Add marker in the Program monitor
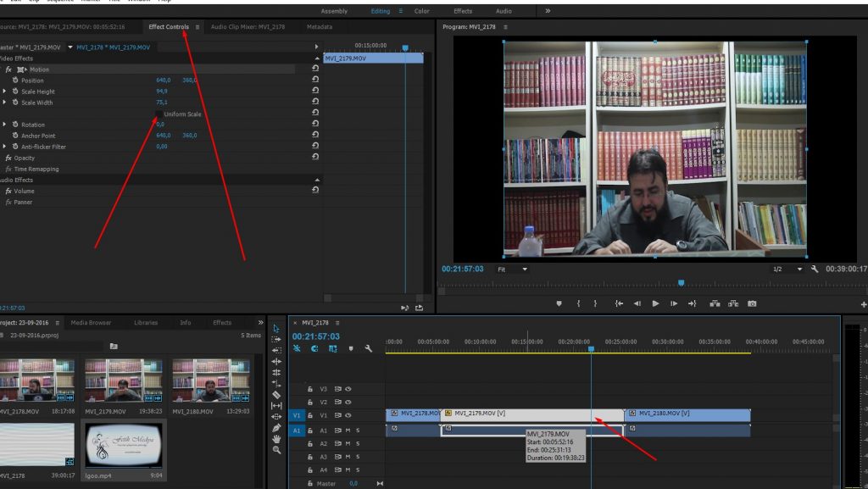868x489 pixels. 559,303
